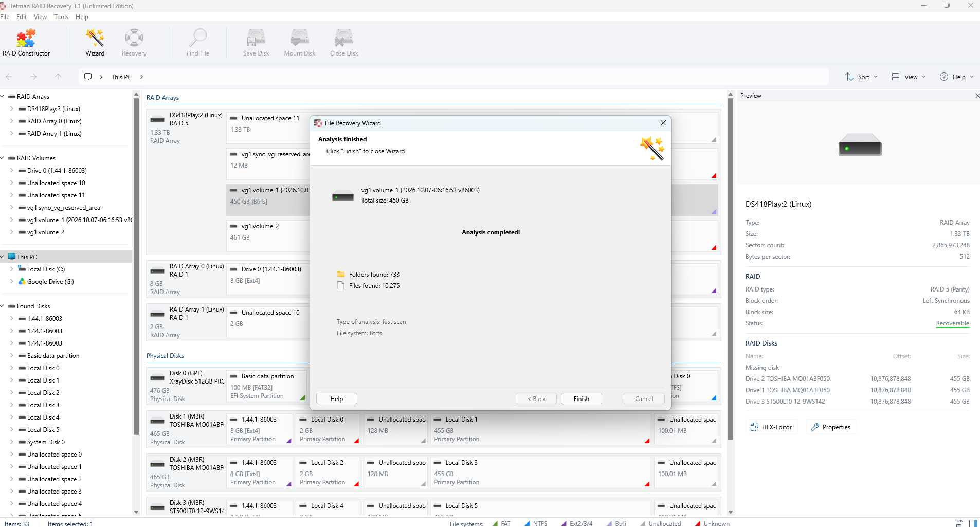980x527 pixels.
Task: Collapse the RAID Volumes tree section
Action: (x=3, y=158)
